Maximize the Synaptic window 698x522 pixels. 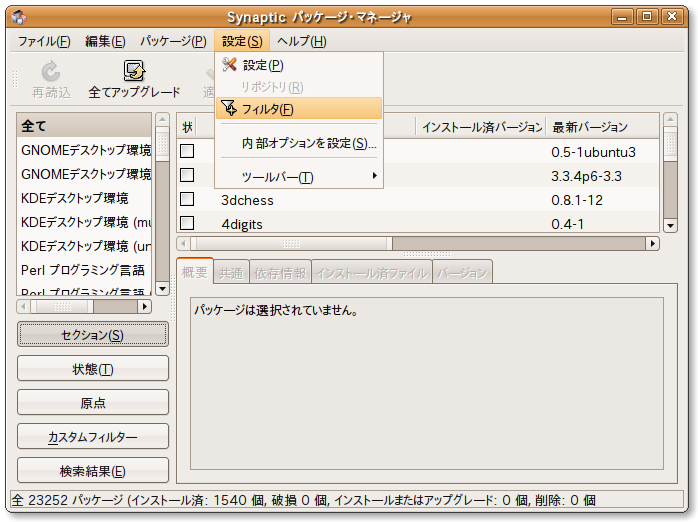point(647,17)
